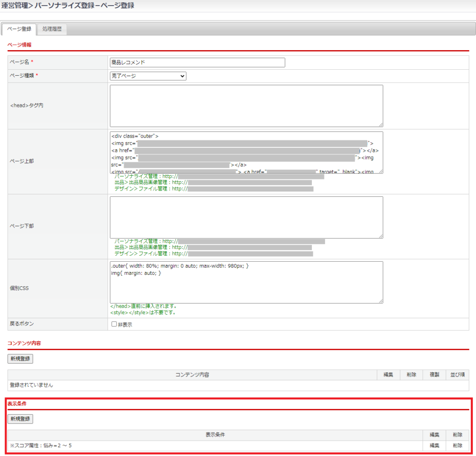This screenshot has height=456, width=476.
Task: Click inside the ページ上部 HTML text area
Action: pyautogui.click(x=246, y=152)
